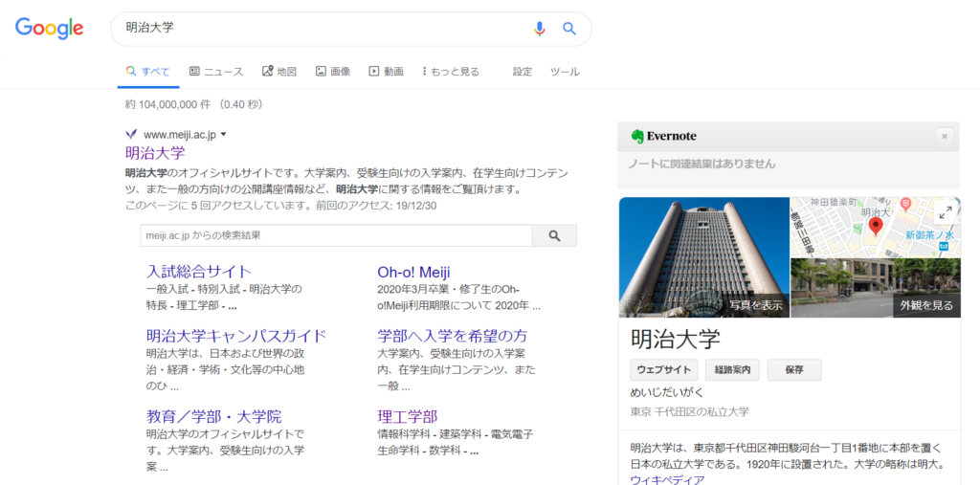Open the street view 外観を見る thumbnail

coord(876,288)
